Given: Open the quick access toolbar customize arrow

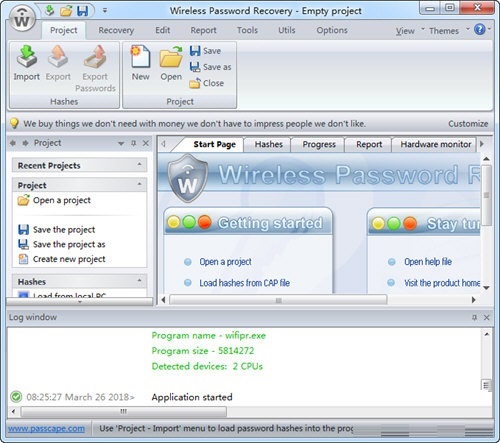Looking at the screenshot, I should 105,11.
